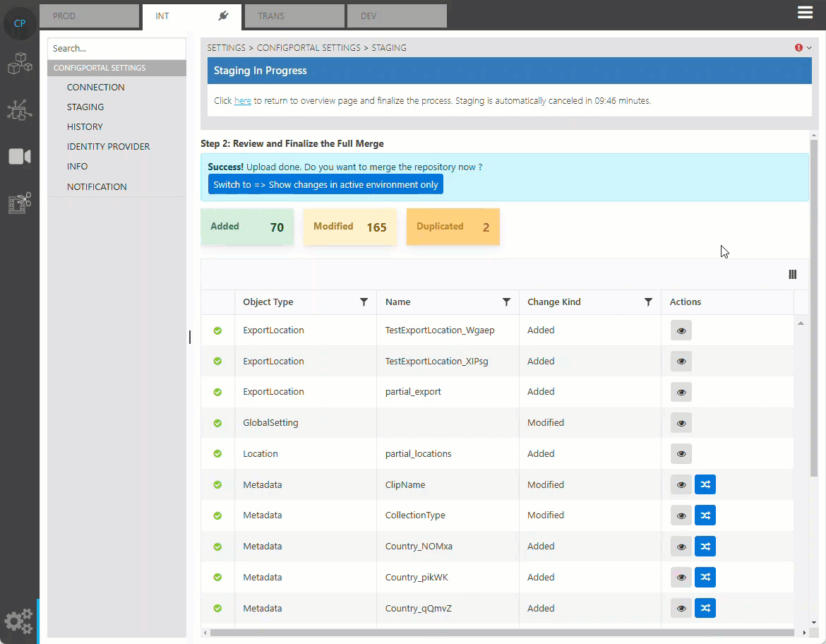Click the merge shuffle icon for ClipName
Viewport: 826px width, 644px height.
[705, 484]
